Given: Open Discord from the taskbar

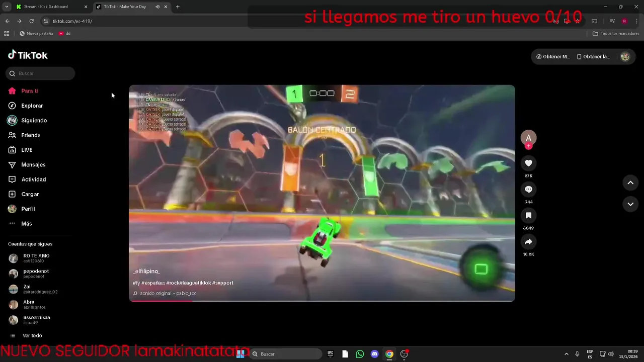Looking at the screenshot, I should (x=374, y=354).
